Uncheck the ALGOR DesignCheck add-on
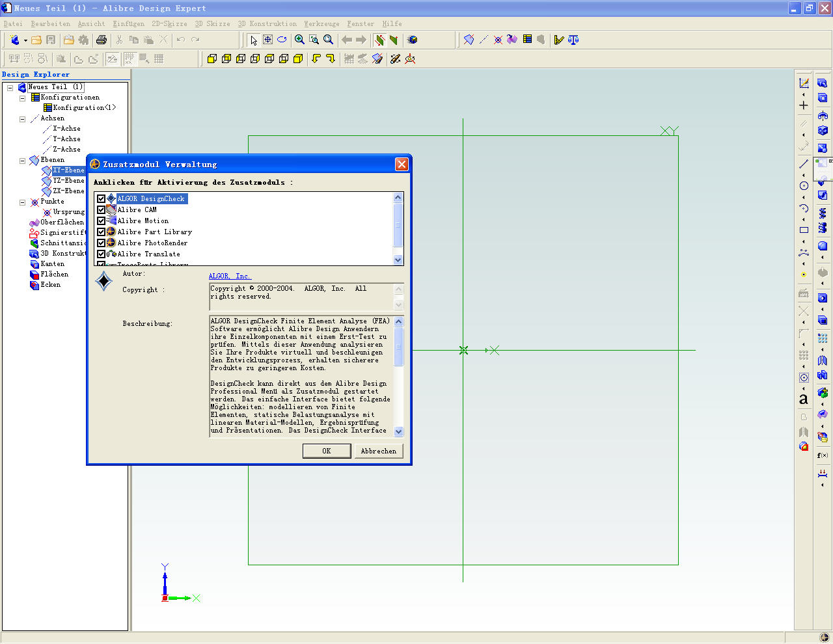The width and height of the screenshot is (833, 644). coord(101,199)
